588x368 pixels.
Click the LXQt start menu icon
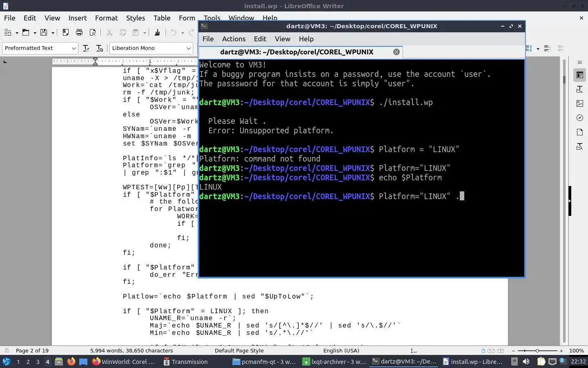(7, 361)
